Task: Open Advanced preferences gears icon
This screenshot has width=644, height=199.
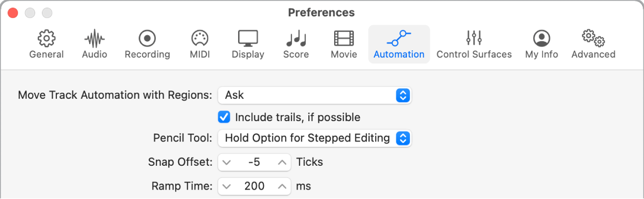Action: 593,38
